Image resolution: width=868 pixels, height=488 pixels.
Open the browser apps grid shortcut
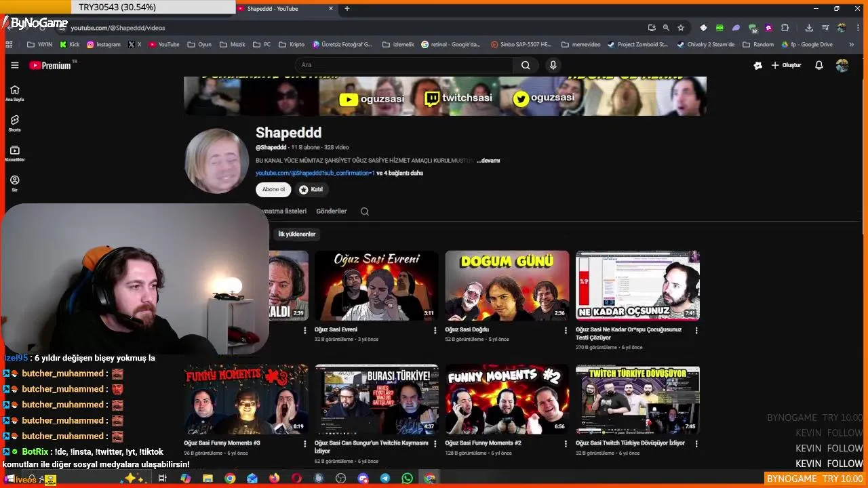9,45
